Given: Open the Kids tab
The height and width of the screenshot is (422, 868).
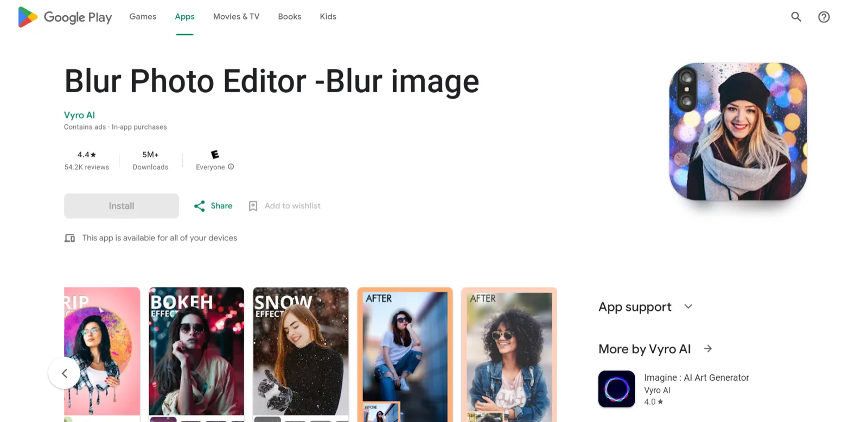Looking at the screenshot, I should click(x=328, y=17).
